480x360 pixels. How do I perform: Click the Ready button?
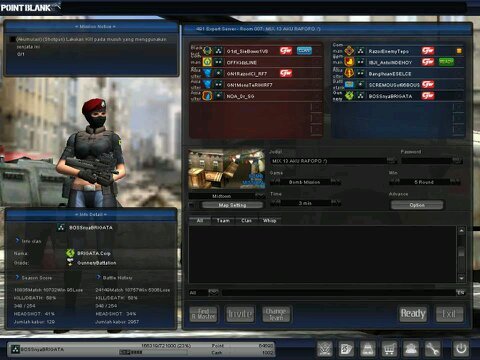pos(413,314)
